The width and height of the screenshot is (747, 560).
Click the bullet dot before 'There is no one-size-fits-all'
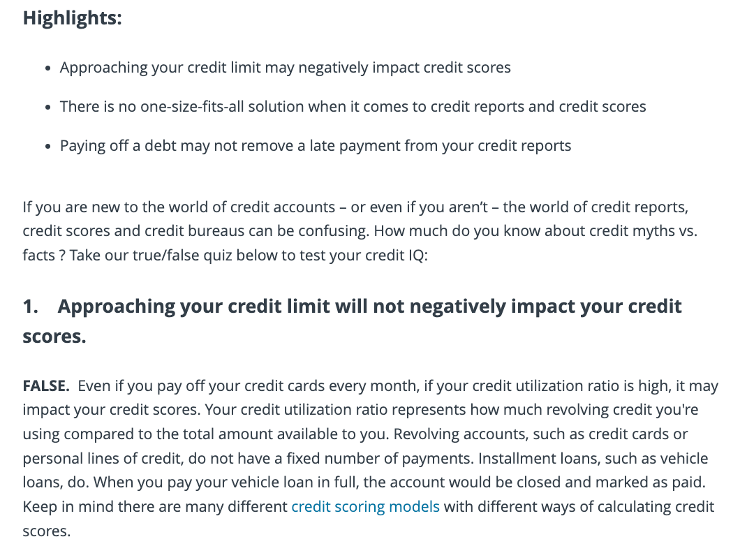click(x=47, y=108)
